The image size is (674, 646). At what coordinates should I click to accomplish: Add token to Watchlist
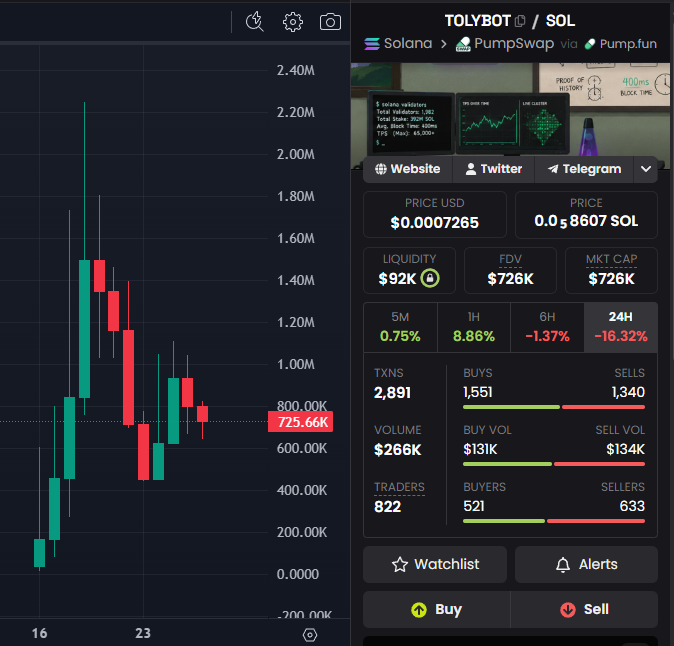point(435,564)
